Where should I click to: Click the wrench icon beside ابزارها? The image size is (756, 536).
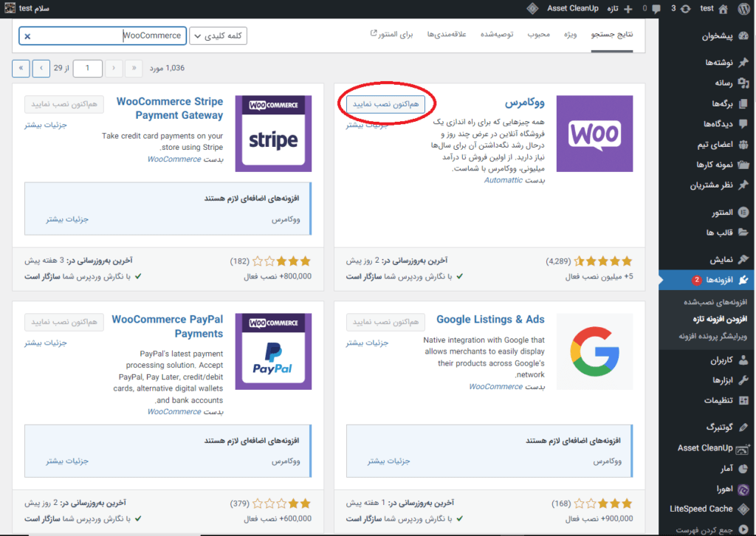tap(743, 380)
